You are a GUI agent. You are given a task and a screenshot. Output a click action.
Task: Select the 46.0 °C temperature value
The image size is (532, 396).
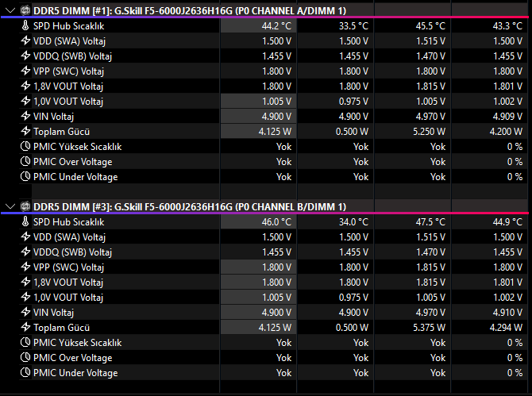pyautogui.click(x=276, y=222)
